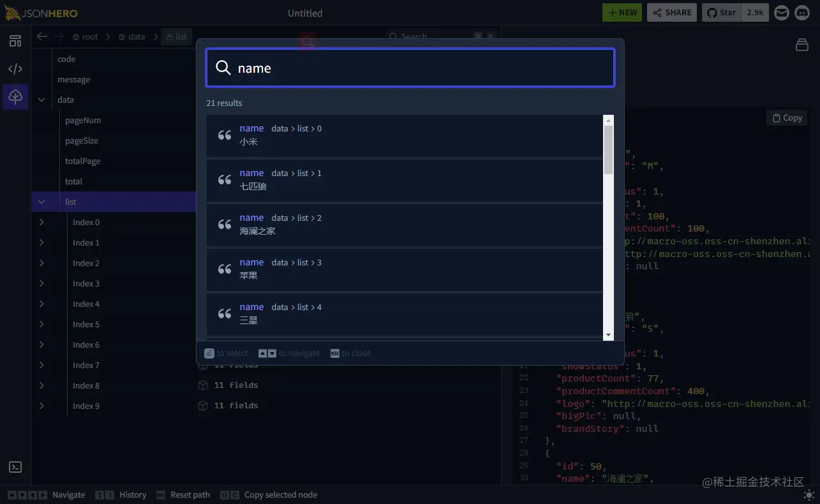
Task: Click the Untitled document title
Action: pos(305,13)
